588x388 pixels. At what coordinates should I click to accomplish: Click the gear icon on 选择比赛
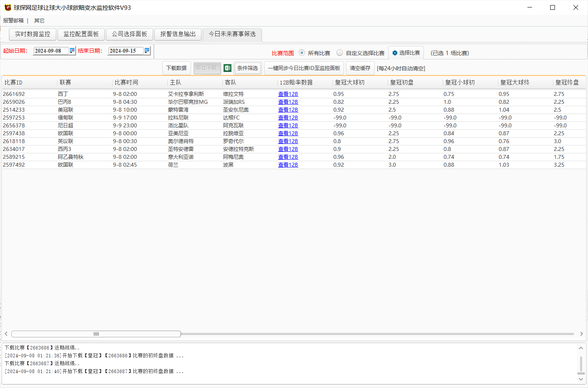pyautogui.click(x=395, y=53)
